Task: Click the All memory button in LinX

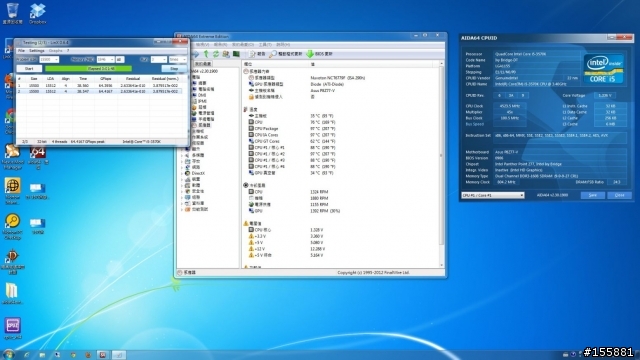Action: [x=119, y=60]
